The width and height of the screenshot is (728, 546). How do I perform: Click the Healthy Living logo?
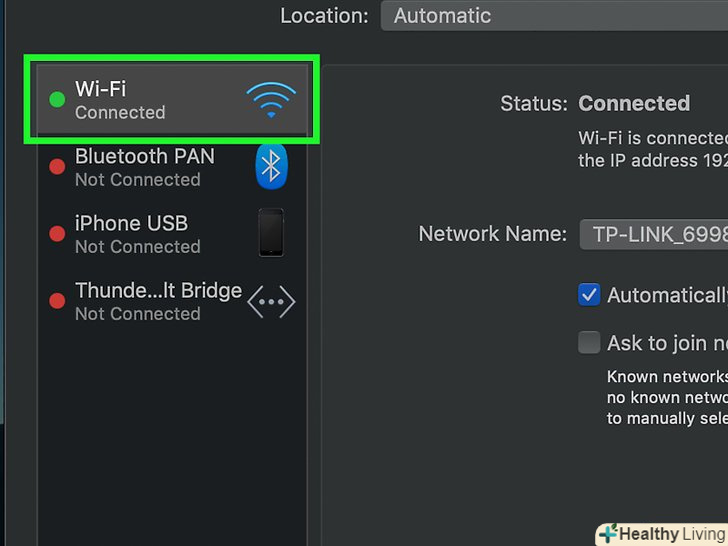click(x=664, y=533)
